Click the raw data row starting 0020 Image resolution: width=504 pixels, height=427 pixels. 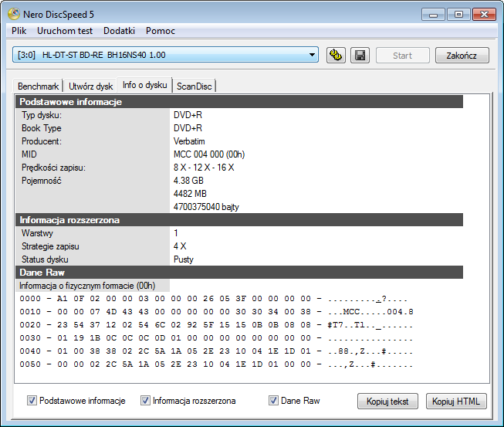pyautogui.click(x=216, y=325)
